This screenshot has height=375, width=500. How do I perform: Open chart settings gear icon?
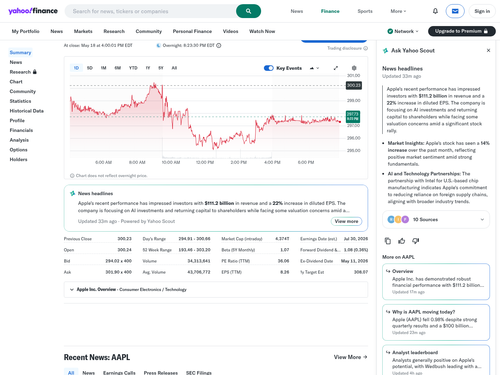pyautogui.click(x=354, y=68)
